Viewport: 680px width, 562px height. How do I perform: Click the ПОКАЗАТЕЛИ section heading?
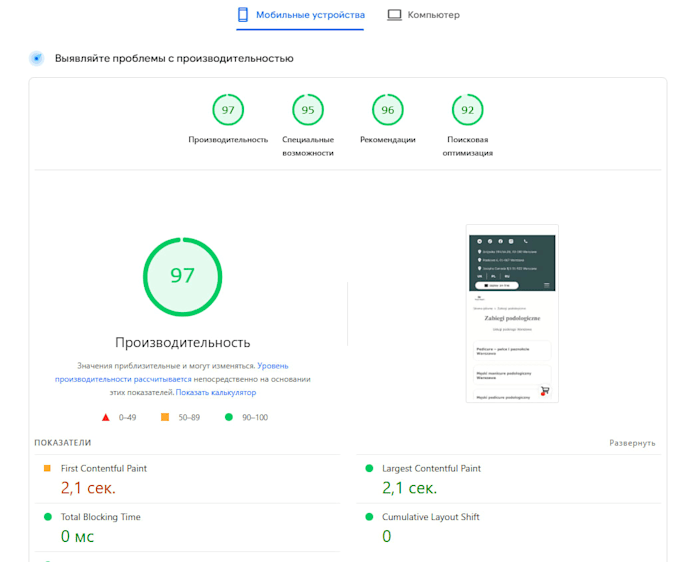click(x=63, y=443)
